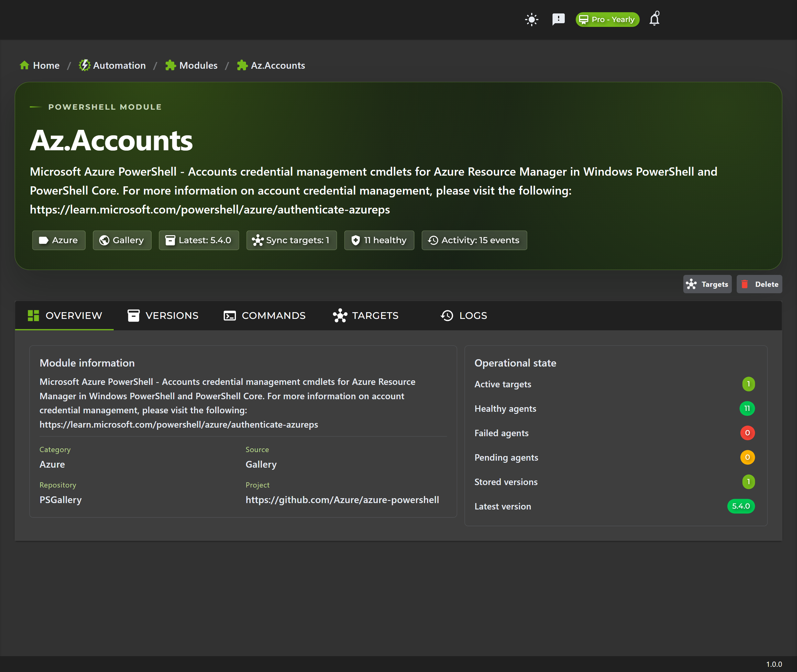Click the POWERSHELL MODULE label
This screenshot has height=672, width=797.
pos(105,107)
